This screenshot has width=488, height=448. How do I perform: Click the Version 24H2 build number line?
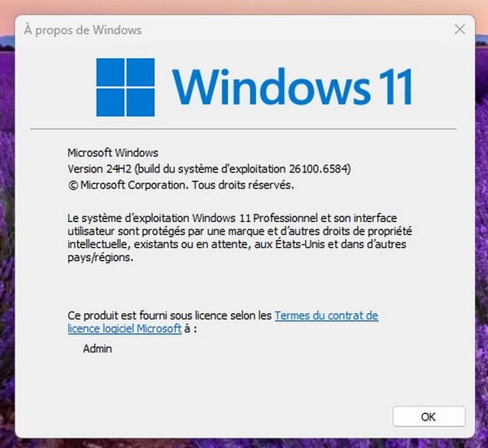209,169
